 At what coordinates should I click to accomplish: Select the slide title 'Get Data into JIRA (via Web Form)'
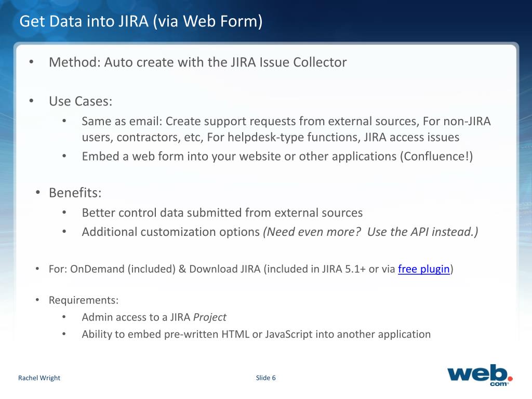[141, 21]
